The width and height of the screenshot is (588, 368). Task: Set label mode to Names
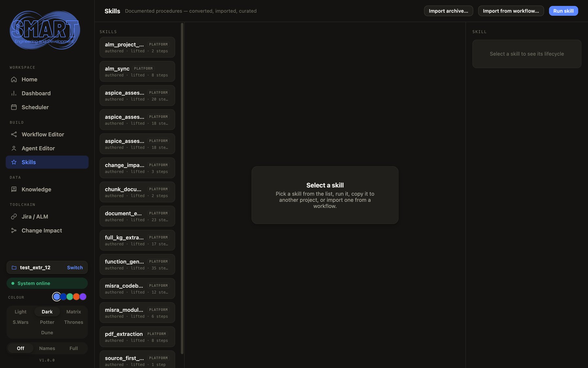(47, 348)
